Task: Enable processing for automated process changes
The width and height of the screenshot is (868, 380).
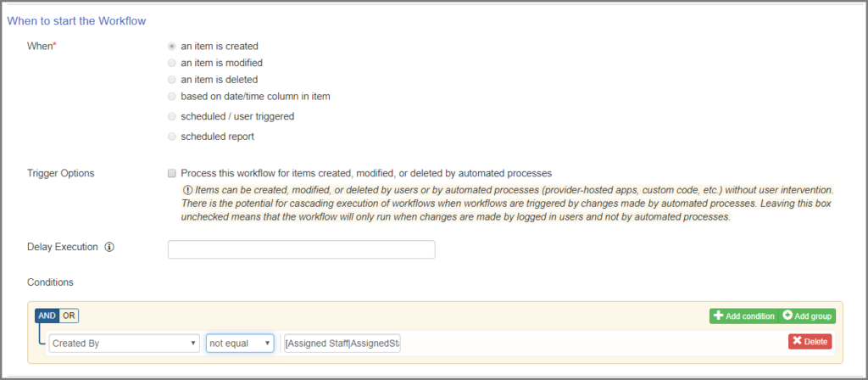Action: click(173, 173)
